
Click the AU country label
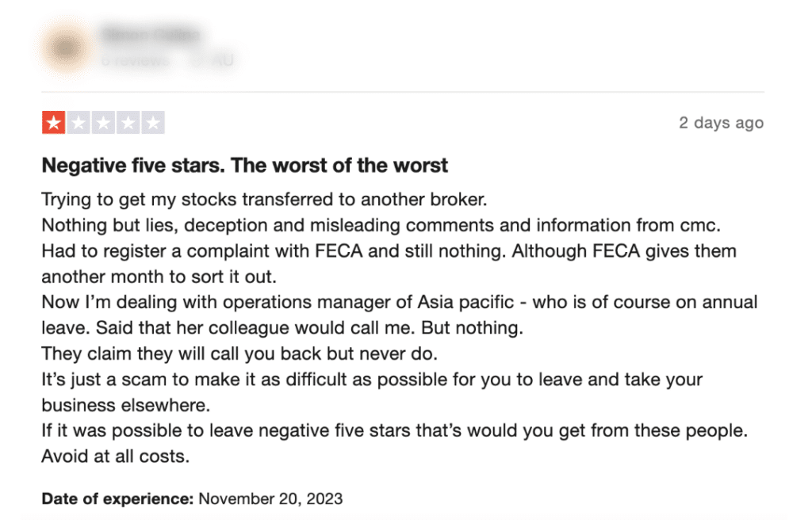point(223,60)
